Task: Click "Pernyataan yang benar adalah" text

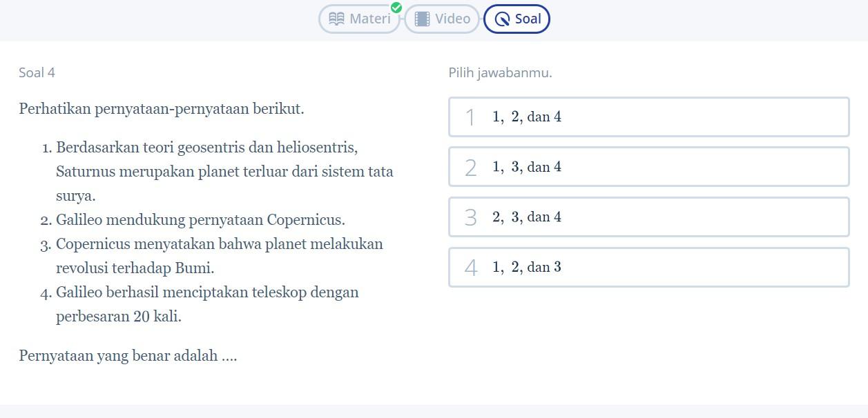Action: click(128, 356)
